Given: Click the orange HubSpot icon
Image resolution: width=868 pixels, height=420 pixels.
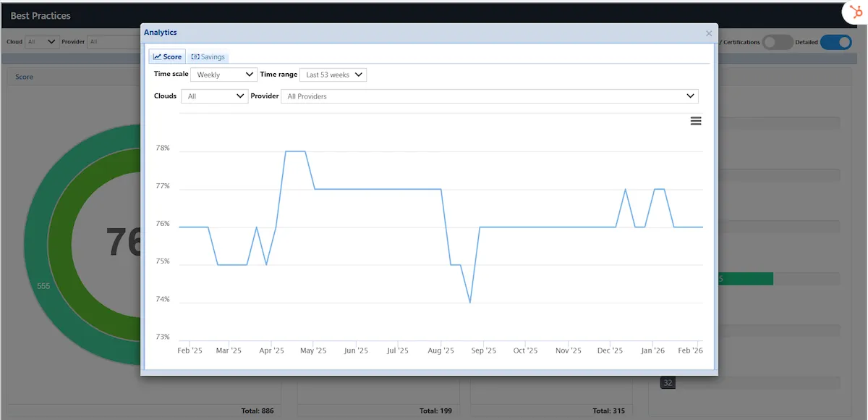Looking at the screenshot, I should [x=854, y=12].
